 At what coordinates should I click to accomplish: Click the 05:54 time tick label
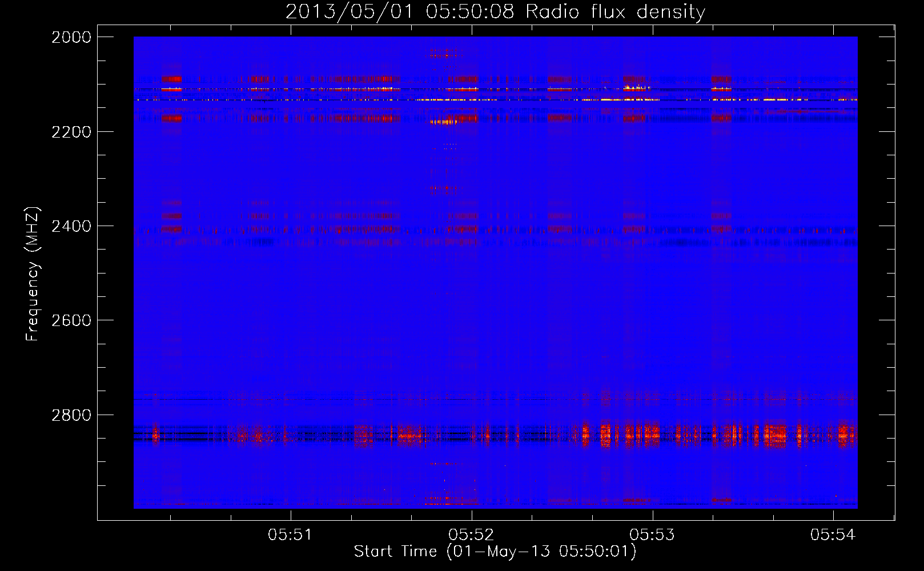point(833,534)
